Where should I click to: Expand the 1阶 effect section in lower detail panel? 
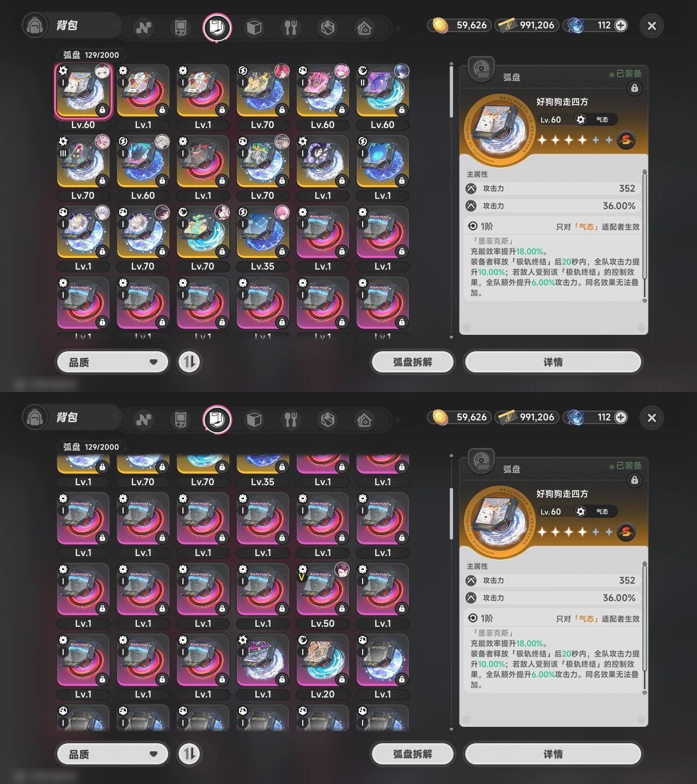tap(554, 618)
